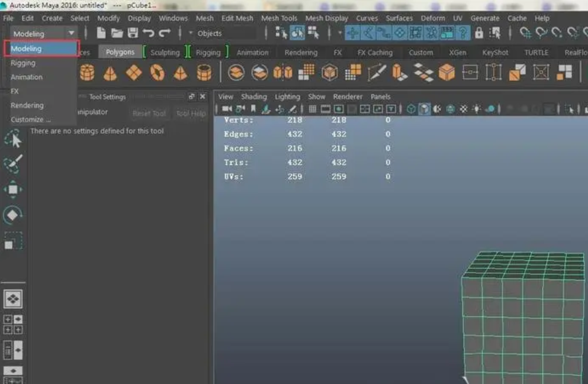Viewport: 588px width, 384px height.
Task: Add a polygon pipe from the shelf
Action: tap(204, 73)
